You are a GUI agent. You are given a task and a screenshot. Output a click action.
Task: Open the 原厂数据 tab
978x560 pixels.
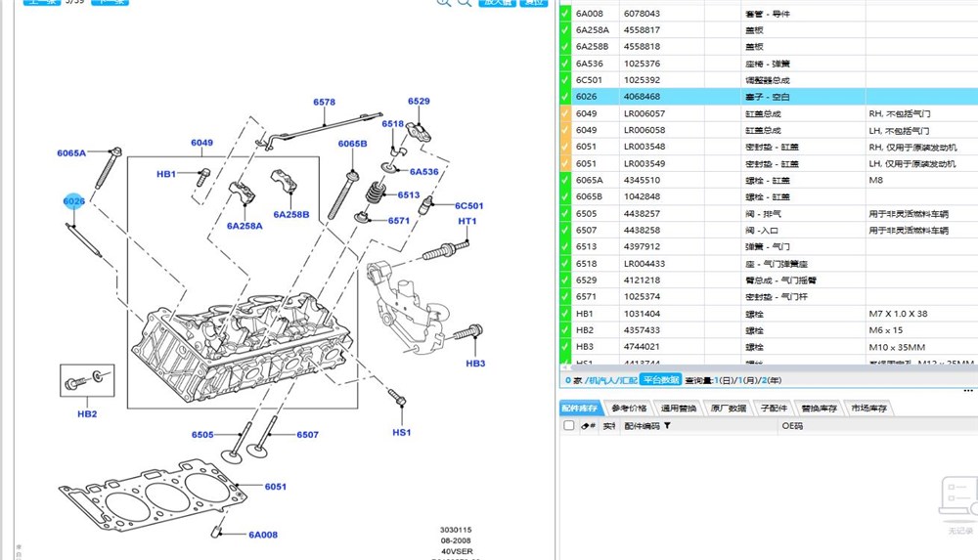pyautogui.click(x=728, y=408)
